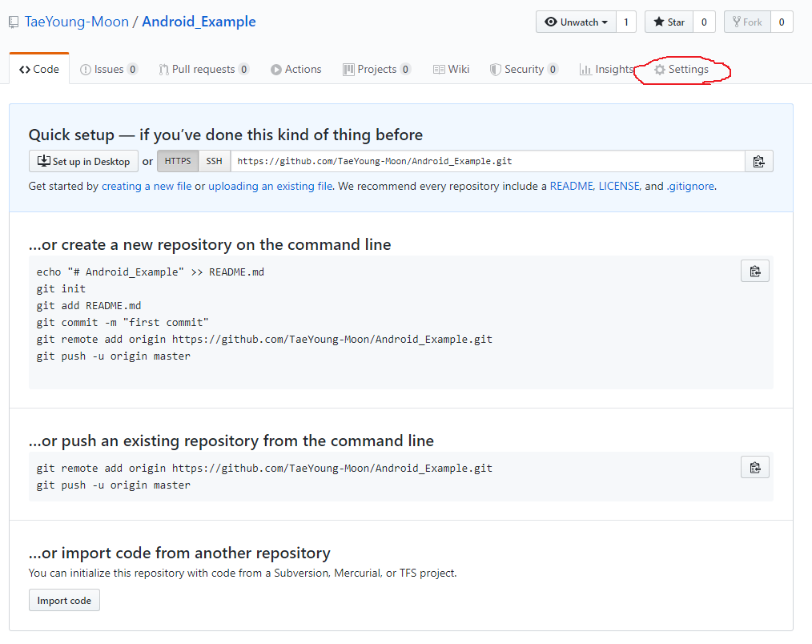Follow the creating a new file link
812x644 pixels.
click(147, 186)
